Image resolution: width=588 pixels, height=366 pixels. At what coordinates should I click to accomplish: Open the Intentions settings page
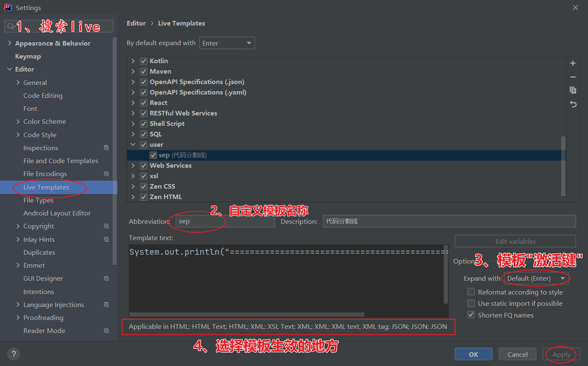click(x=38, y=292)
